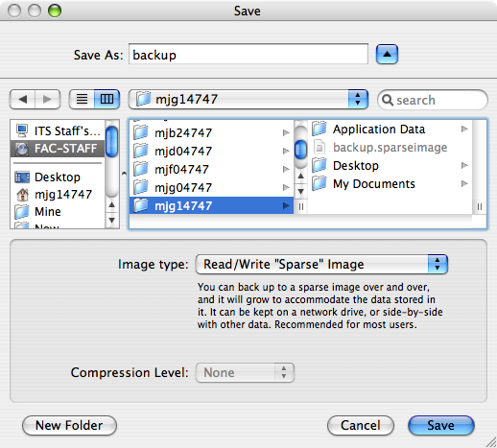
Task: Click the Save As filename field
Action: tap(248, 55)
